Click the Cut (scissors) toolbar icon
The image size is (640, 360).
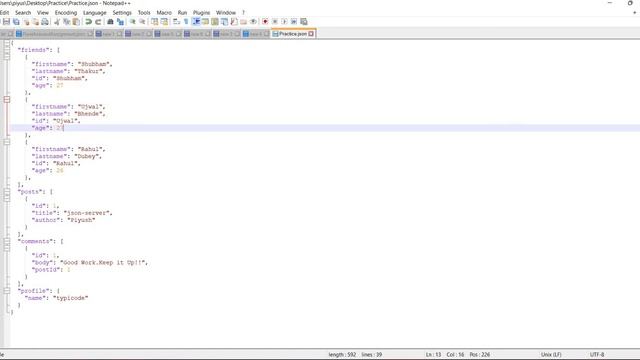(x=57, y=21)
